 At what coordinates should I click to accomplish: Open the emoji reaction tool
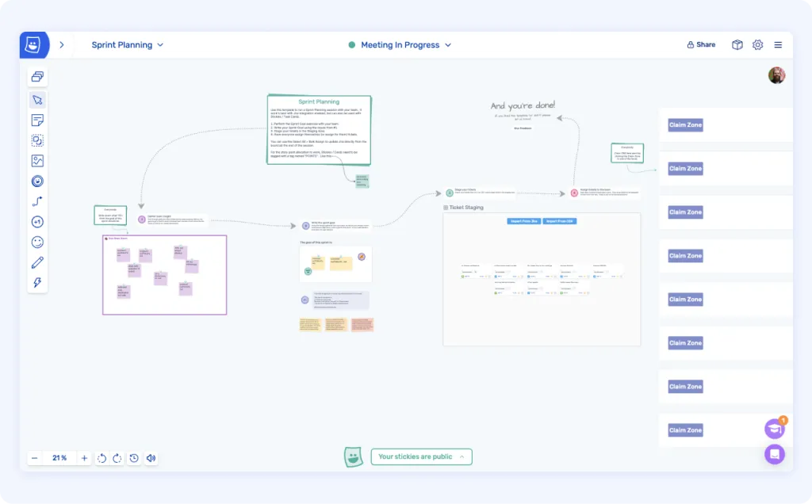37,242
